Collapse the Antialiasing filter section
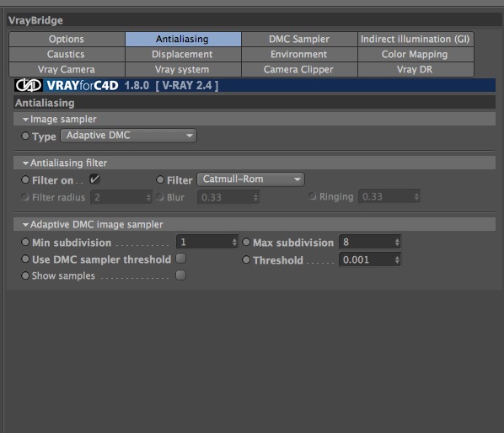504x433 pixels. click(x=25, y=163)
